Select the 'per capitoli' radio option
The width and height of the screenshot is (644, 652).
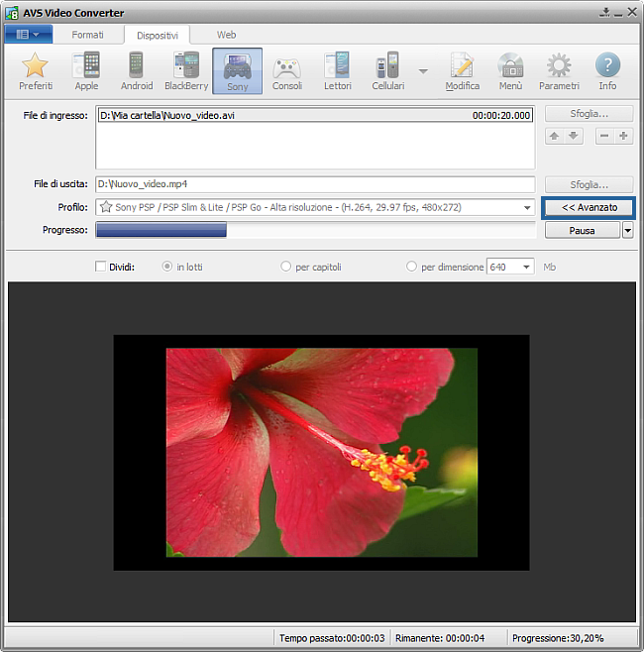click(x=286, y=267)
